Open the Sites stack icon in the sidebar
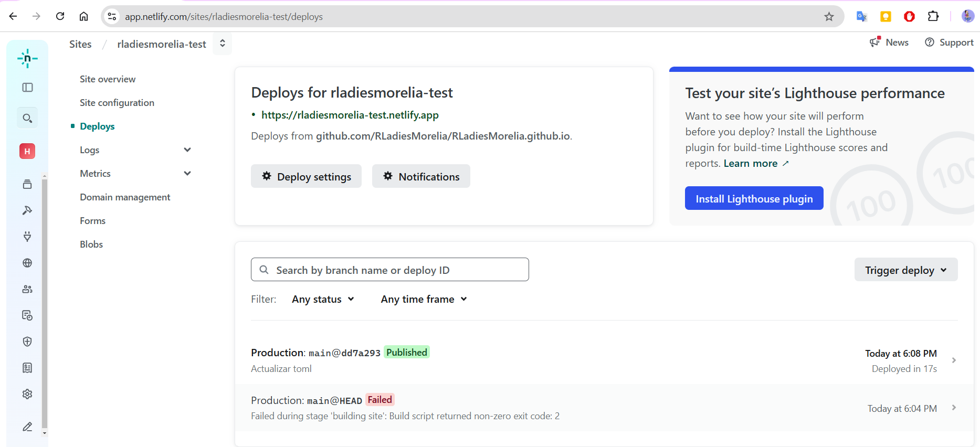Screen dimensions: 980x447 pos(27,184)
